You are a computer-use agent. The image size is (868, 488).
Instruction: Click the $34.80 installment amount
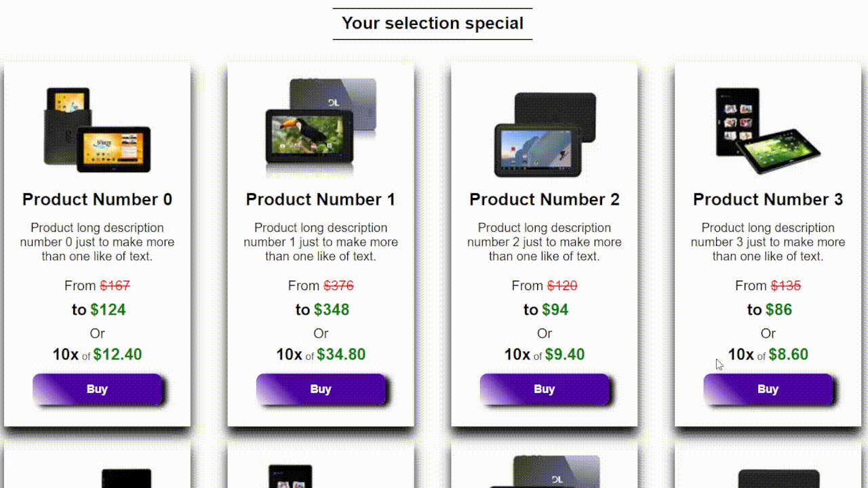(x=341, y=354)
